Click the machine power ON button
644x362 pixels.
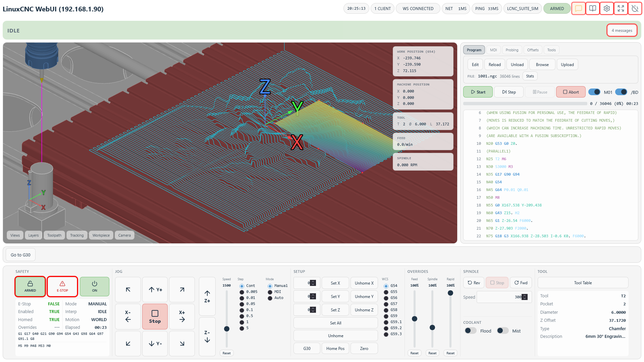[x=95, y=287]
